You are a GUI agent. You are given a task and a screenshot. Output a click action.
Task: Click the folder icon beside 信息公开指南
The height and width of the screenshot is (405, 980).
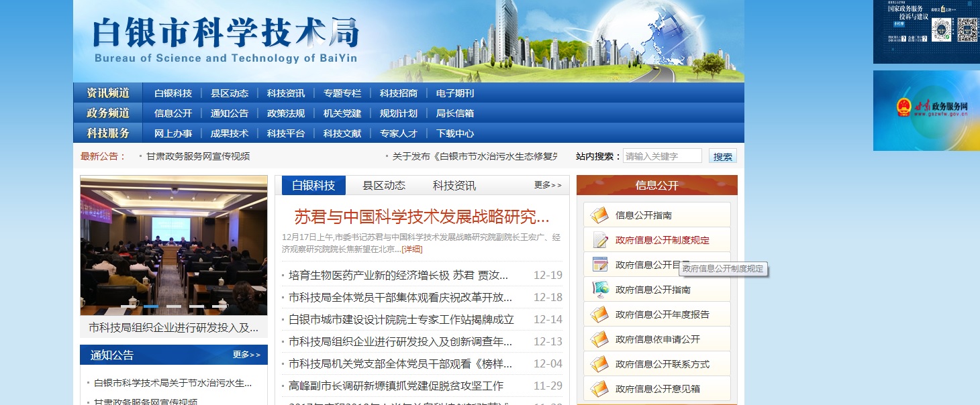tap(599, 215)
